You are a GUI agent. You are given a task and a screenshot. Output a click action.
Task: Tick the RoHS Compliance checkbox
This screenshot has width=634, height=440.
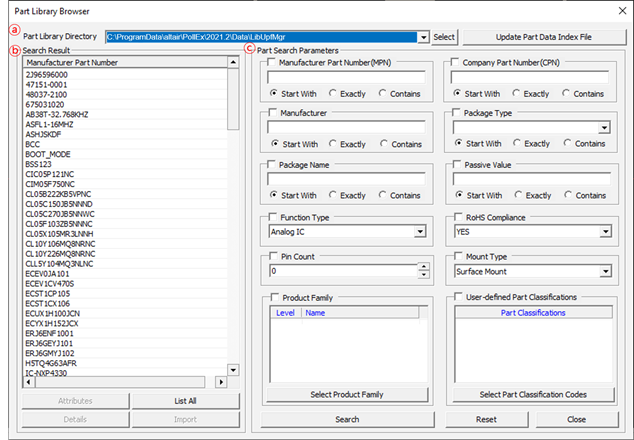[459, 216]
